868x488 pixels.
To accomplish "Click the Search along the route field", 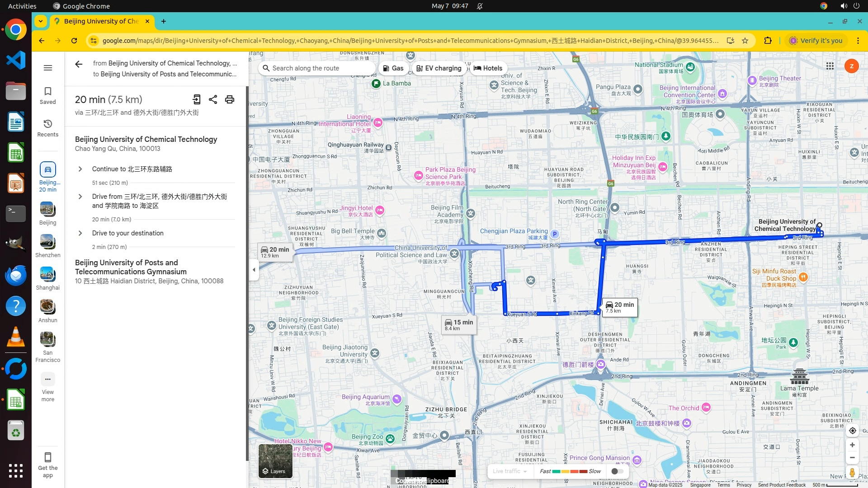I will click(x=316, y=68).
